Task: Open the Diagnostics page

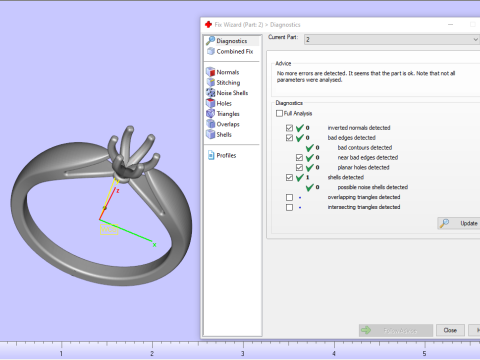Action: [232, 41]
